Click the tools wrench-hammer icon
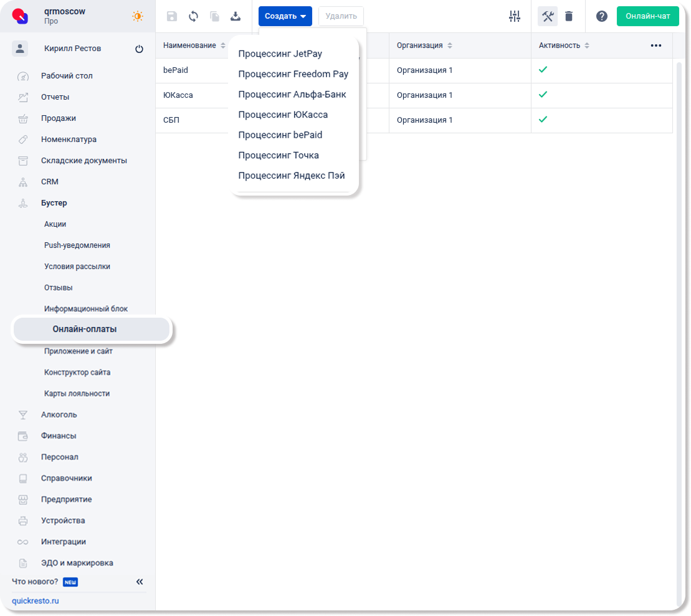 point(548,16)
